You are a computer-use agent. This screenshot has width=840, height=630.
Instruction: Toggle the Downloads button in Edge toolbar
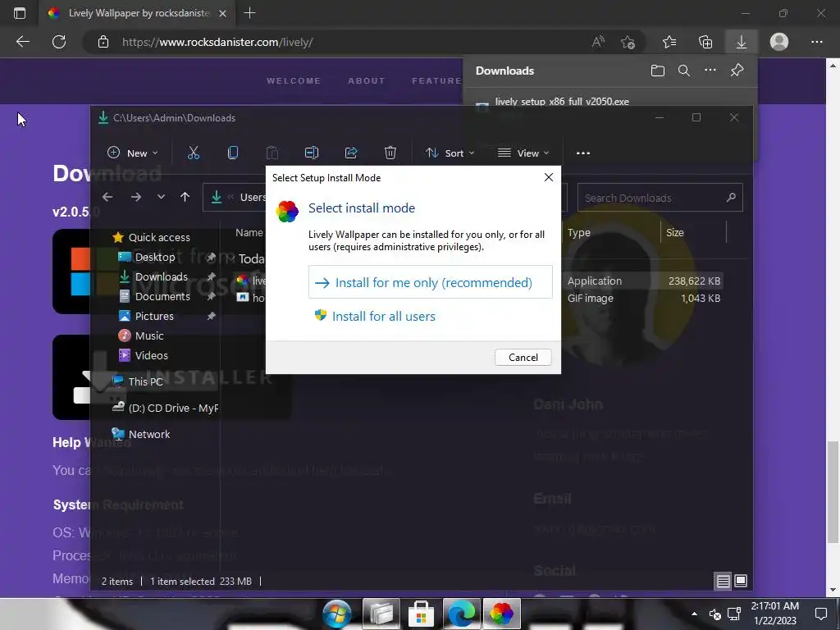coord(742,42)
